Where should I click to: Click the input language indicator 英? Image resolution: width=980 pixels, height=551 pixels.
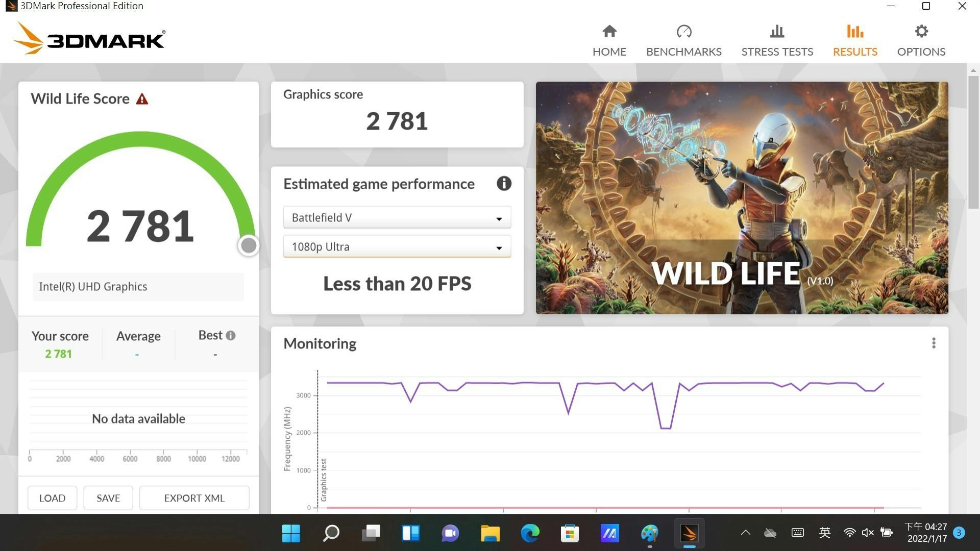click(824, 533)
